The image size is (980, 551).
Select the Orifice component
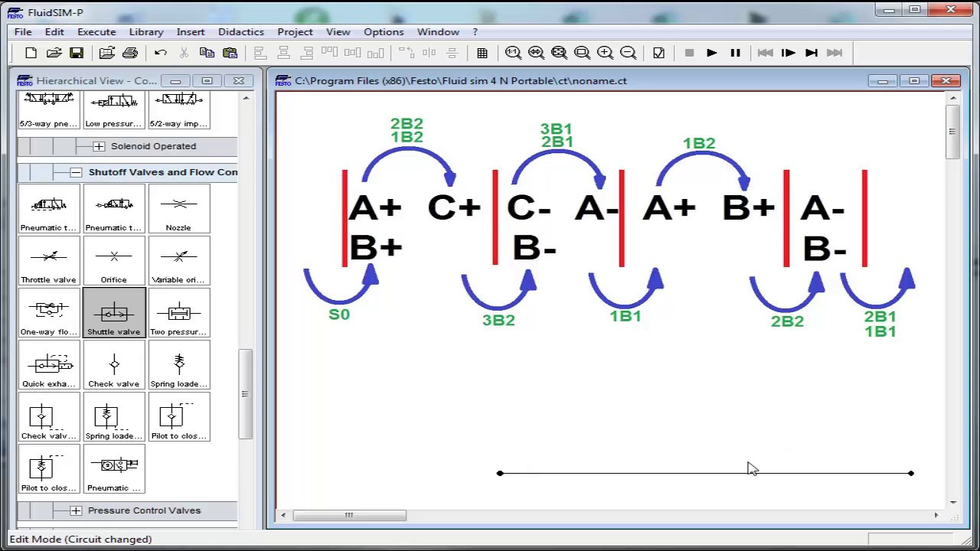pos(114,261)
